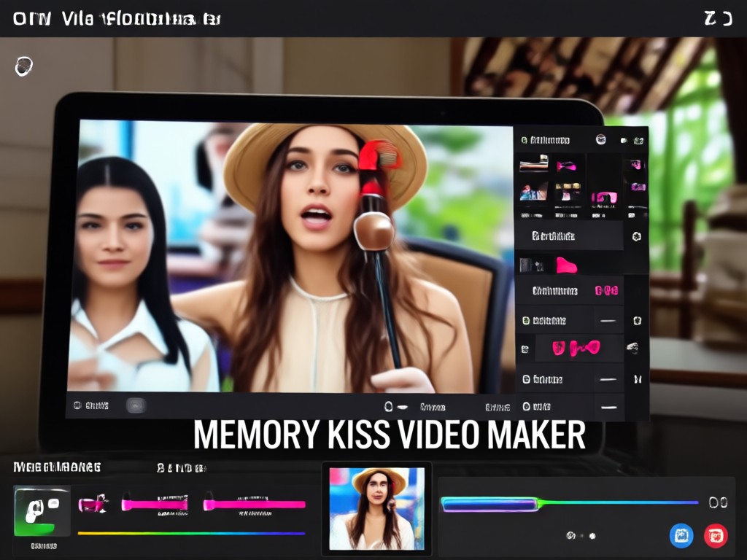Click the green-to-blue gradient progress slider
Image resolution: width=747 pixels, height=560 pixels.
(x=570, y=503)
